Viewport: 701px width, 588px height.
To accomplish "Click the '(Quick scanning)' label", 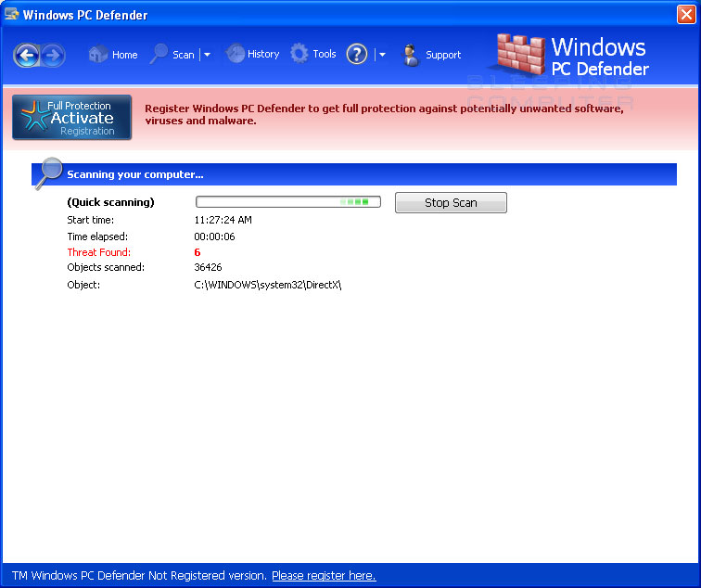I will point(110,202).
